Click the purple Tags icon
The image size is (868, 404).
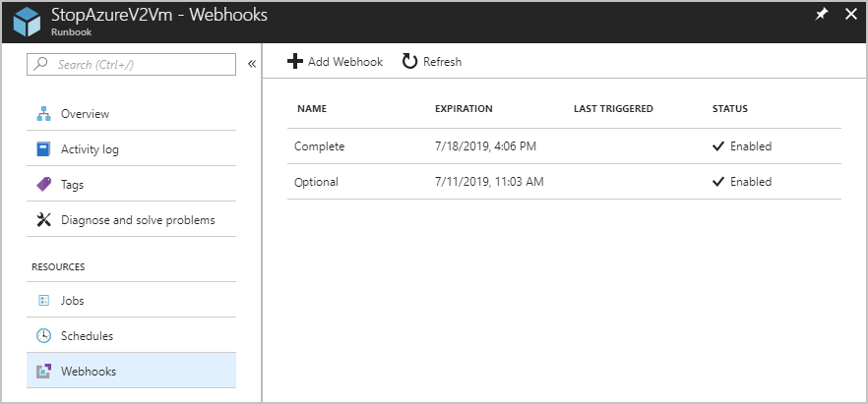click(43, 184)
